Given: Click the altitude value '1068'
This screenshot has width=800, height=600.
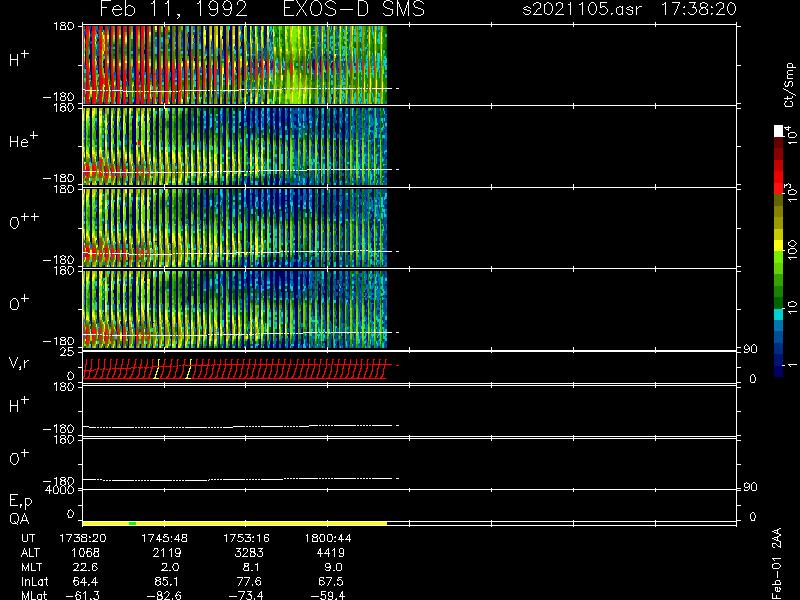Looking at the screenshot, I should coord(85,553).
